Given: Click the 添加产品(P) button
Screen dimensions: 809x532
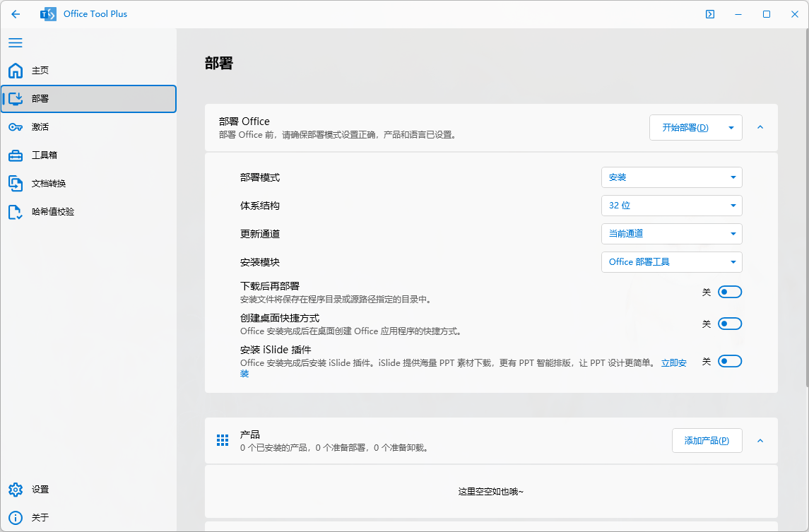Looking at the screenshot, I should [x=707, y=441].
